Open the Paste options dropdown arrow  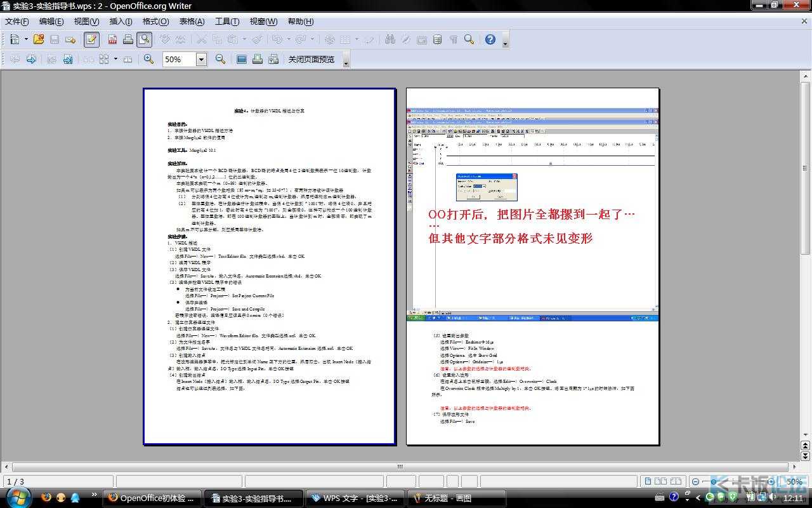[x=244, y=39]
